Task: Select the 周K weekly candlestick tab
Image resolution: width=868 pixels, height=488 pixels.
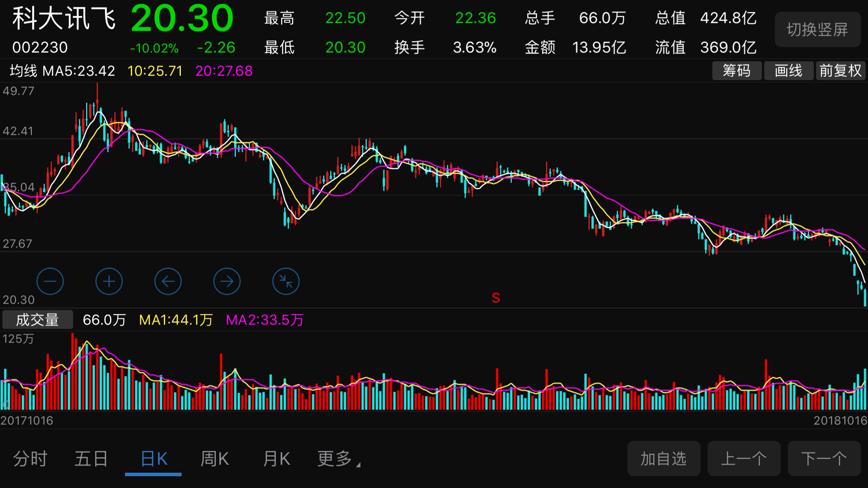Action: pos(215,459)
